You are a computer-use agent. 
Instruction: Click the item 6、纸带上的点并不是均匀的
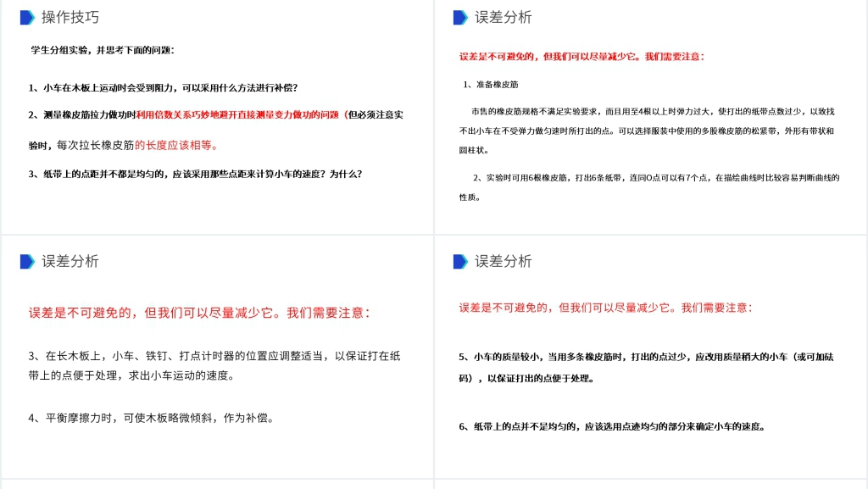pos(612,426)
